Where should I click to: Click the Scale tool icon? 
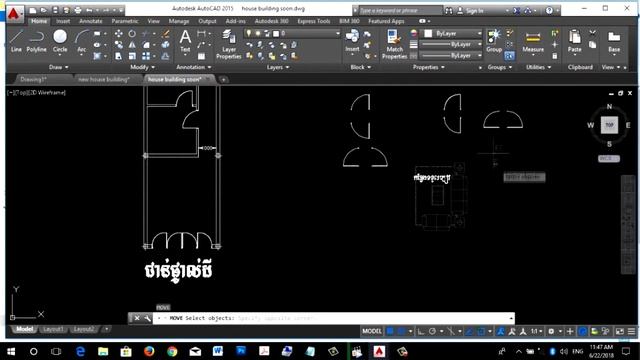132,56
